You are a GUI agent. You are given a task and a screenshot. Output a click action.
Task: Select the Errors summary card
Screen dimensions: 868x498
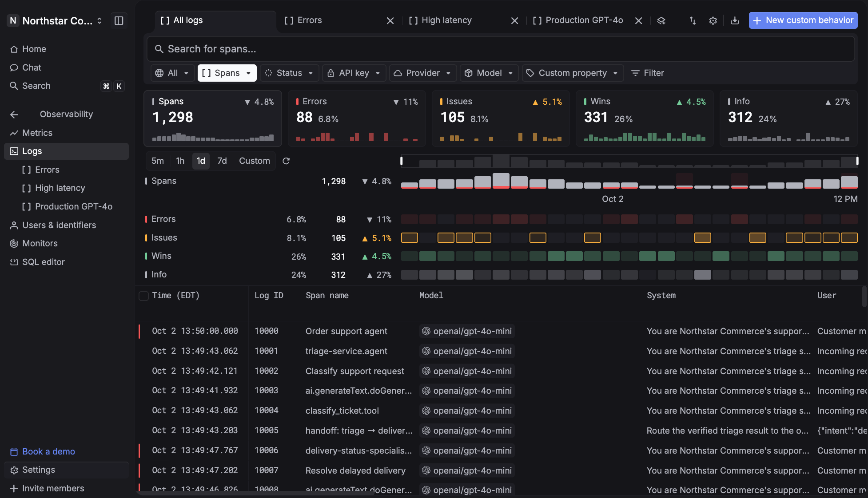357,119
